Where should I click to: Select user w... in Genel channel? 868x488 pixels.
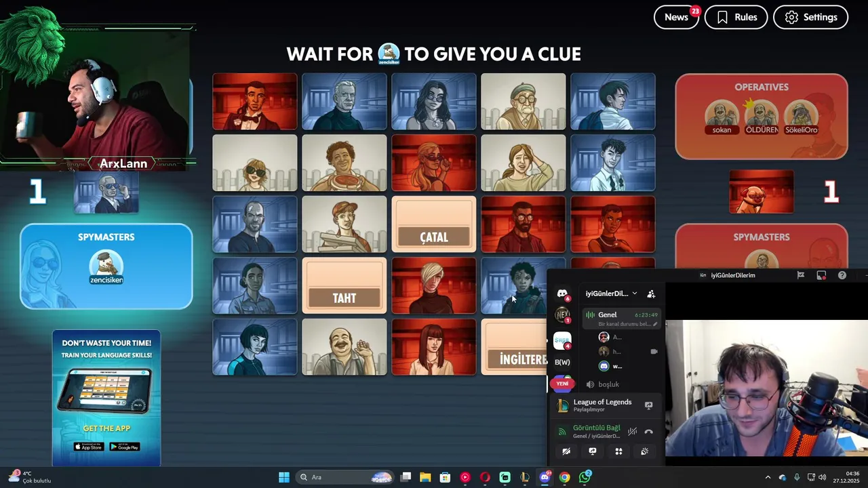tap(610, 366)
